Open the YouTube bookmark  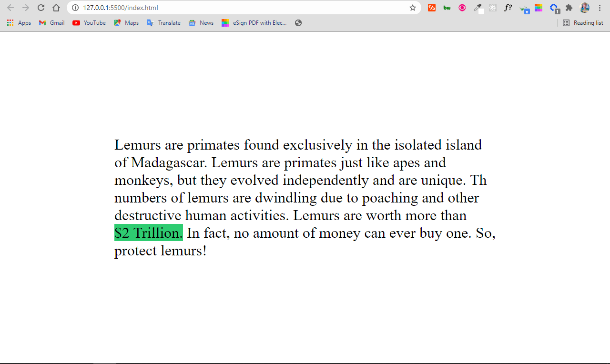(x=89, y=23)
